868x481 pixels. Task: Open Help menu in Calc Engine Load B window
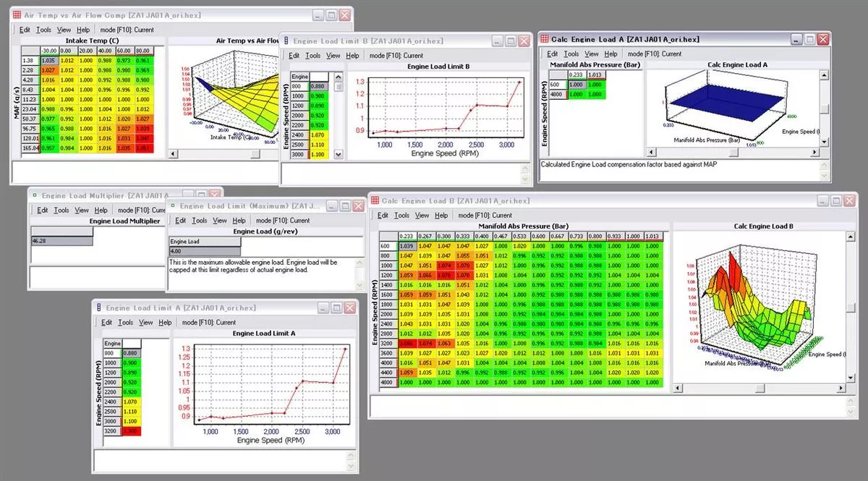(441, 215)
